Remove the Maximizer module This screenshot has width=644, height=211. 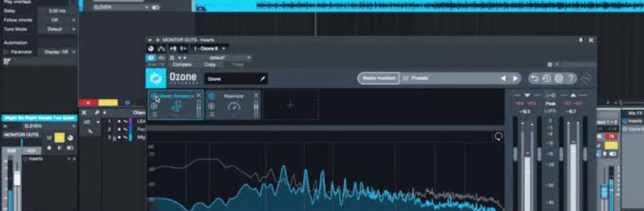click(x=256, y=95)
